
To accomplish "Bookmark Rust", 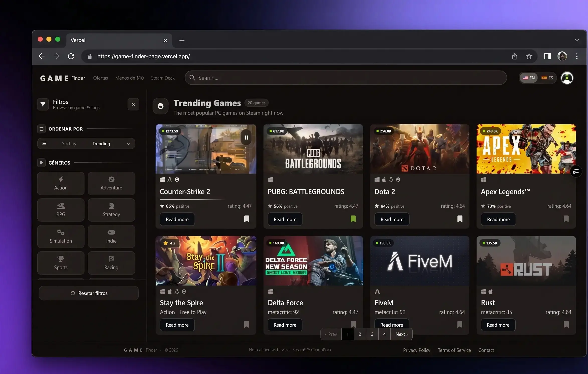I will point(566,325).
